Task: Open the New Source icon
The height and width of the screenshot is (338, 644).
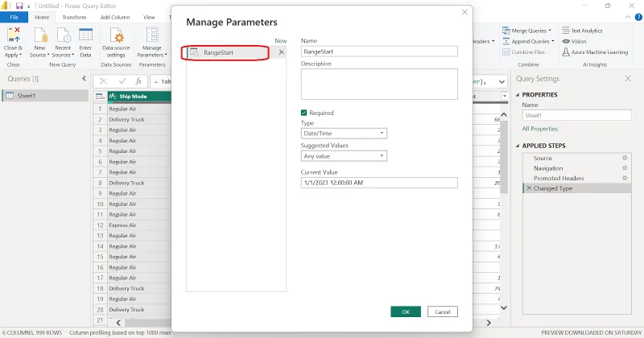Action: coord(39,35)
